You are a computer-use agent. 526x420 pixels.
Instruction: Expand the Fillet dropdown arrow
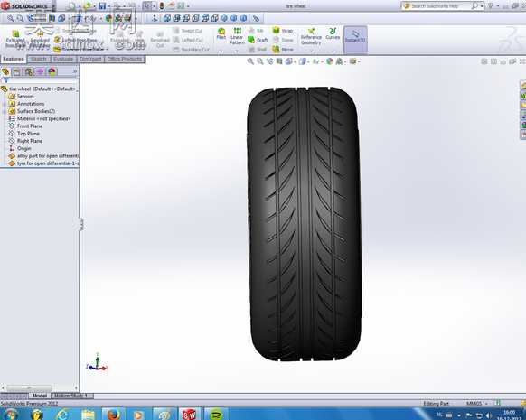[x=221, y=51]
